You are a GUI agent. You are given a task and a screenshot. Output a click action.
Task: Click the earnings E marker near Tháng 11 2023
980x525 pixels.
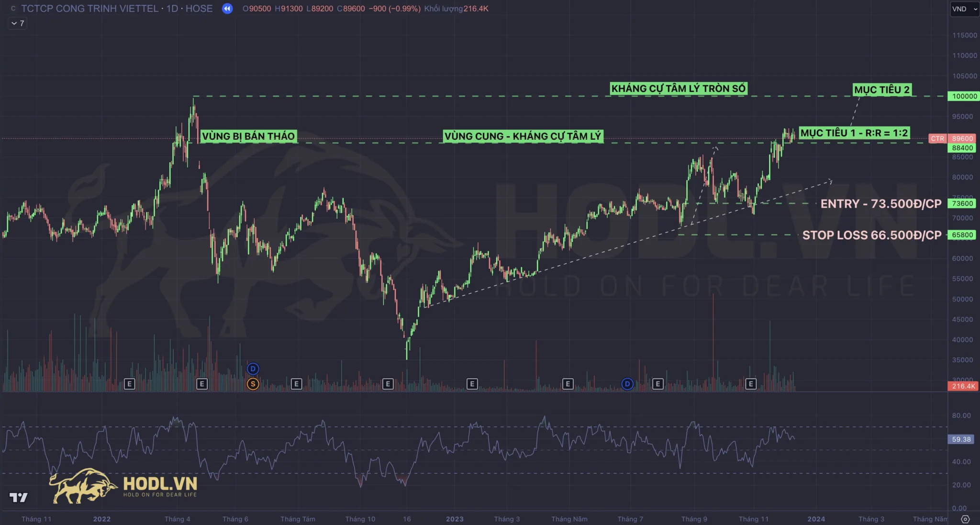pos(751,384)
